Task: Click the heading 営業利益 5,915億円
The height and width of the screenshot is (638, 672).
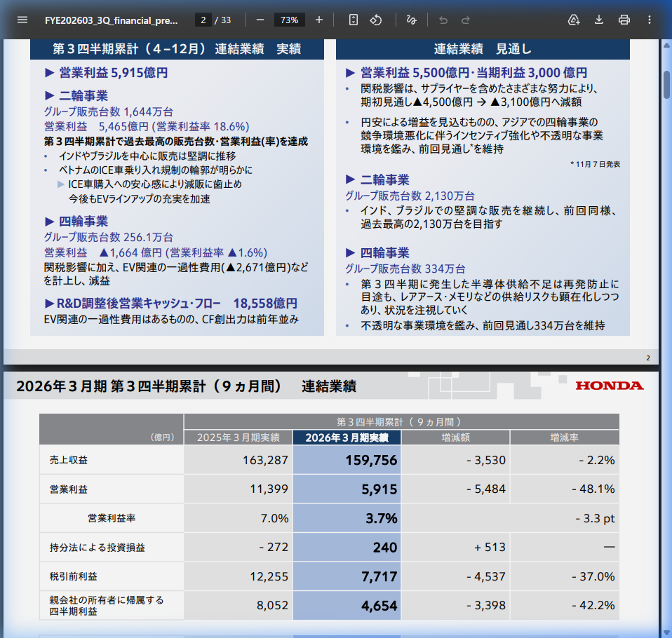Action: [x=114, y=73]
